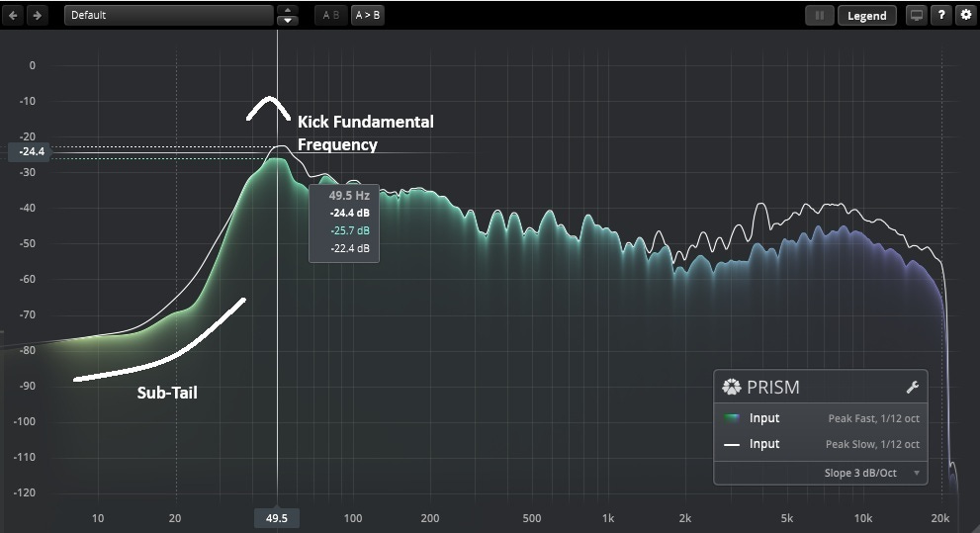The image size is (980, 533).
Task: Go to the previous preset arrow
Action: 13,15
